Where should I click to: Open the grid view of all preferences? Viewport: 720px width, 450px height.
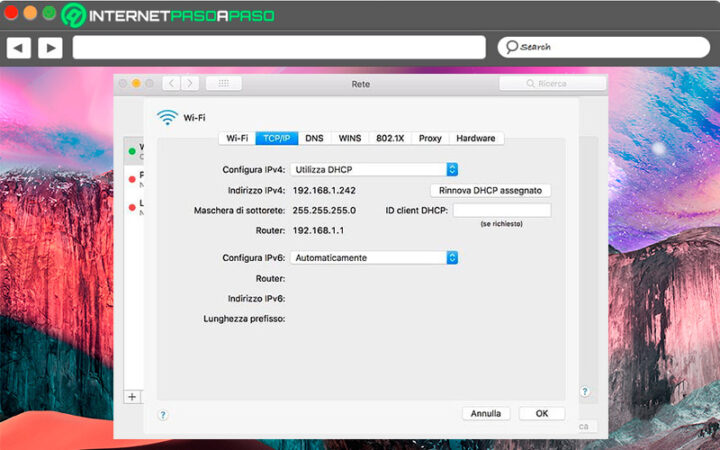point(223,84)
